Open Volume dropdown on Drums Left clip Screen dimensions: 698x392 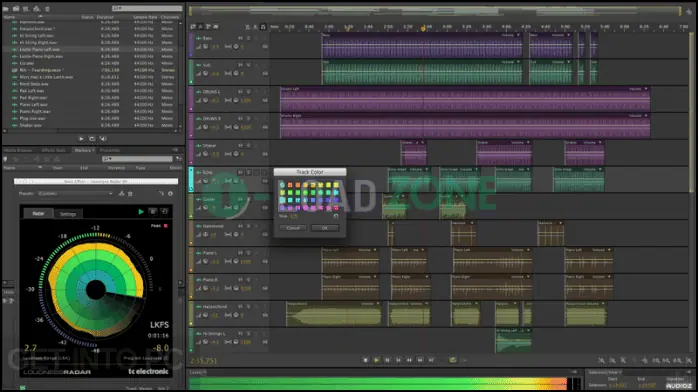[x=646, y=89]
